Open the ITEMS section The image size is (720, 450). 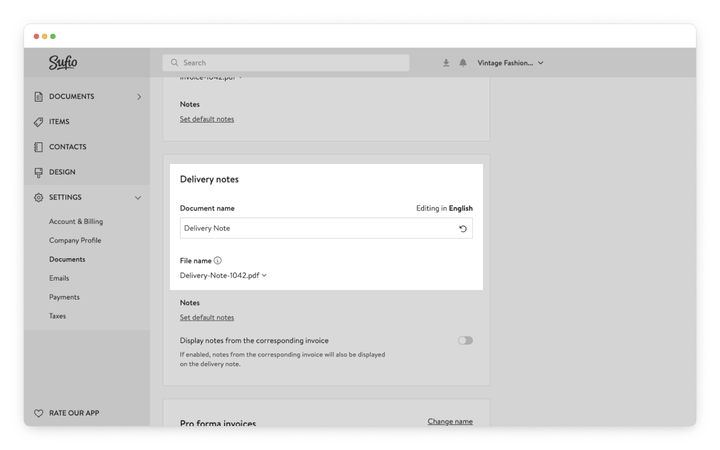tap(59, 122)
